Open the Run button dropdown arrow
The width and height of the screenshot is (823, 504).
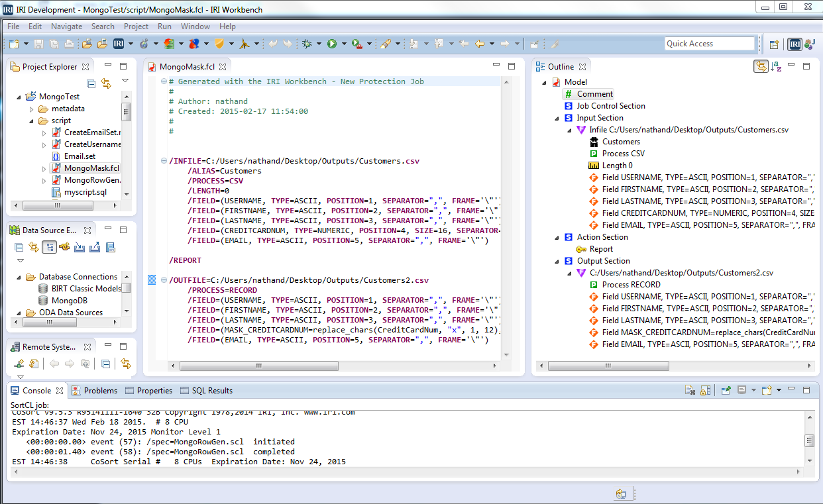click(x=343, y=44)
